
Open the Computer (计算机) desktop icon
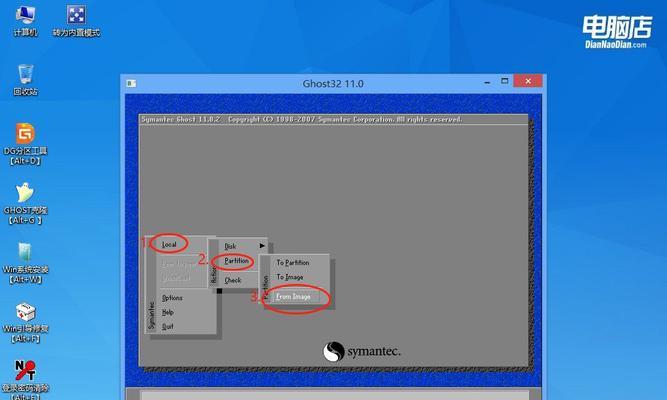[25, 20]
